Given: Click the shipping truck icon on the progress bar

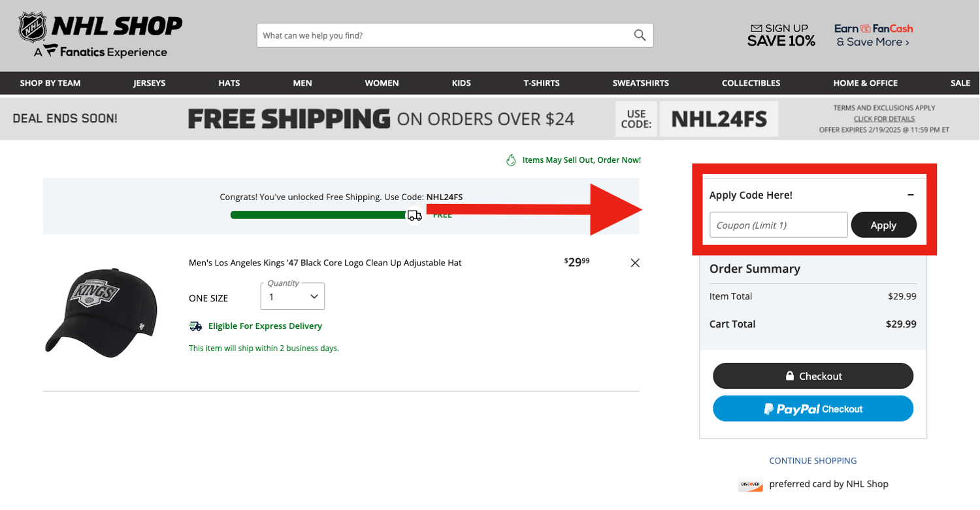Looking at the screenshot, I should coord(415,214).
